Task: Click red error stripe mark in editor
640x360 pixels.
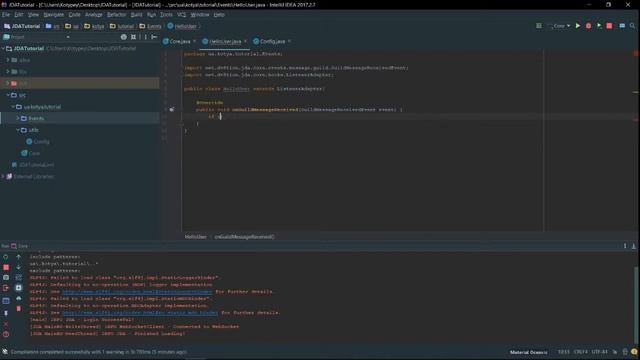Action: click(x=636, y=120)
